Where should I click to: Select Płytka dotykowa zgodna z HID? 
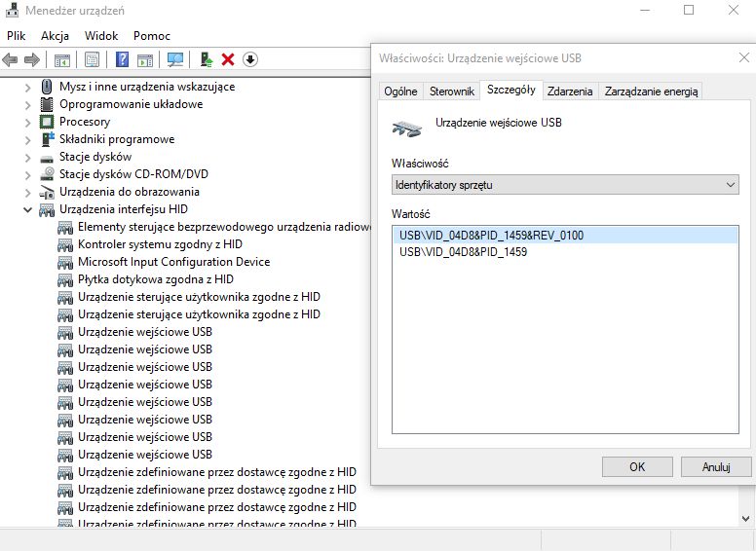[156, 279]
